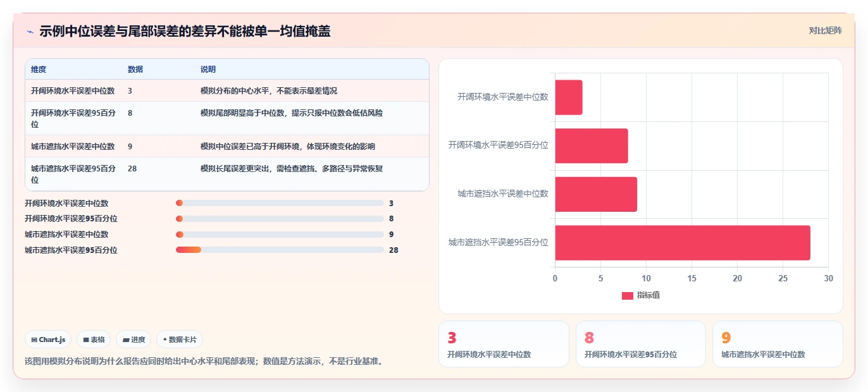This screenshot has height=392, width=868.
Task: Click table cell 开阔环境水平误差95百分位
Action: [73, 118]
